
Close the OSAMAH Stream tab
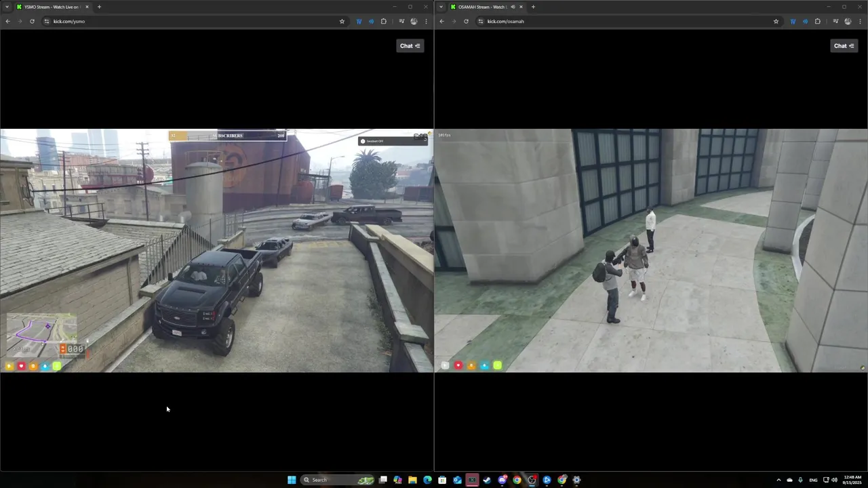click(x=521, y=7)
